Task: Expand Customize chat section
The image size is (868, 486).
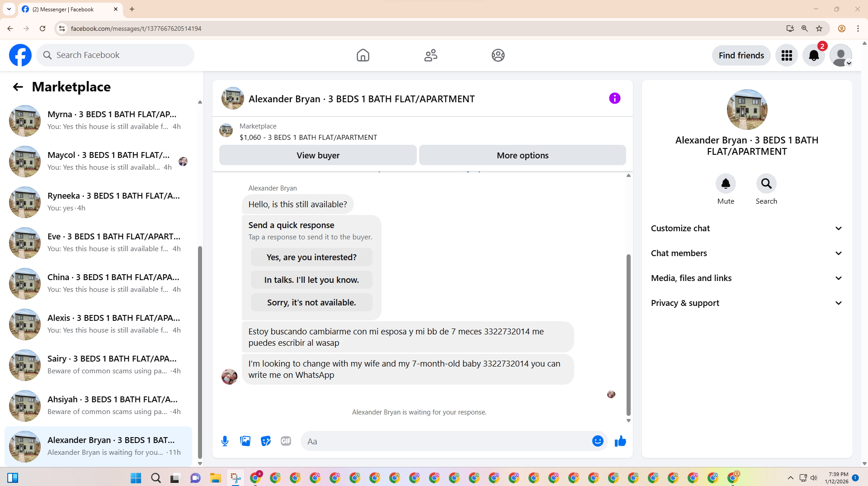Action: point(747,229)
